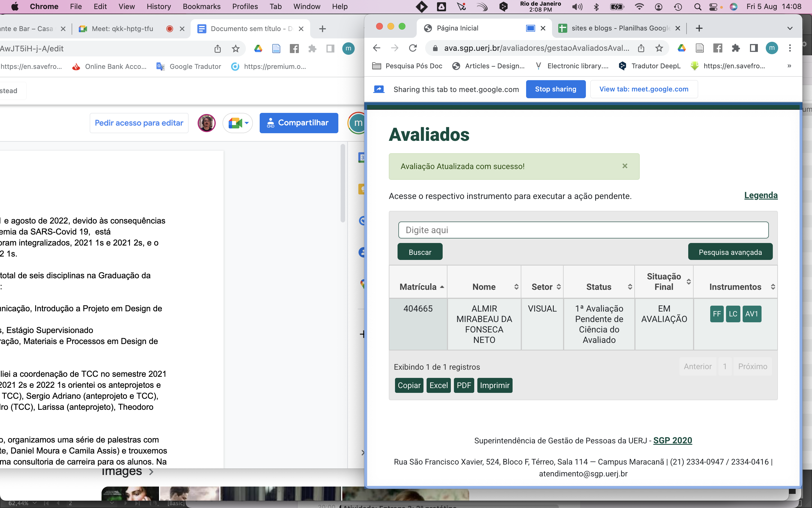Open Pesquisa Pós Doc bookmark folder
Viewport: 812px width, 508px height.
coord(407,66)
